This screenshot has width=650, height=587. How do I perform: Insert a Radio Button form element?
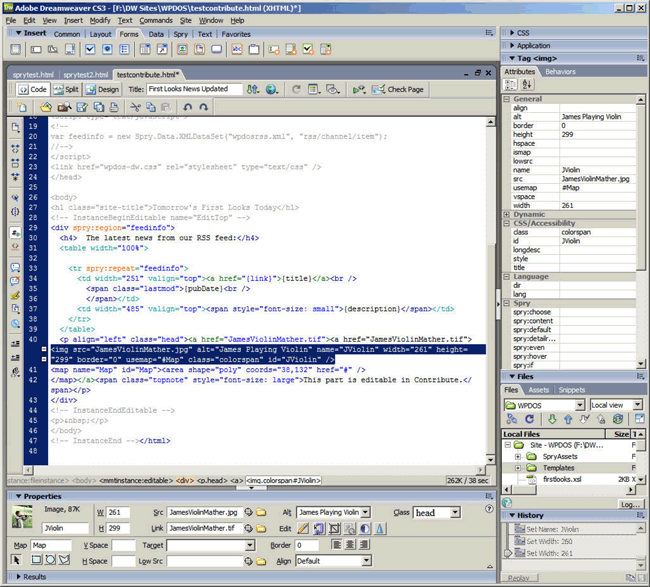[x=107, y=49]
